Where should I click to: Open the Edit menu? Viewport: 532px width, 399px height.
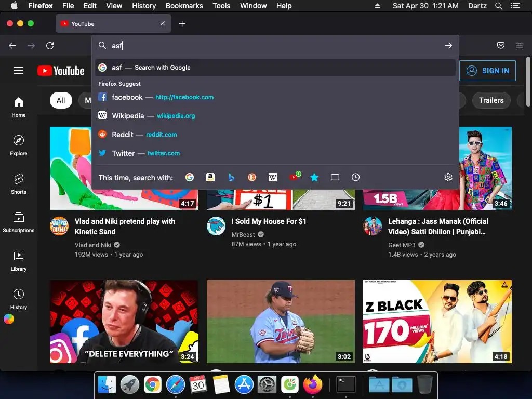90,6
